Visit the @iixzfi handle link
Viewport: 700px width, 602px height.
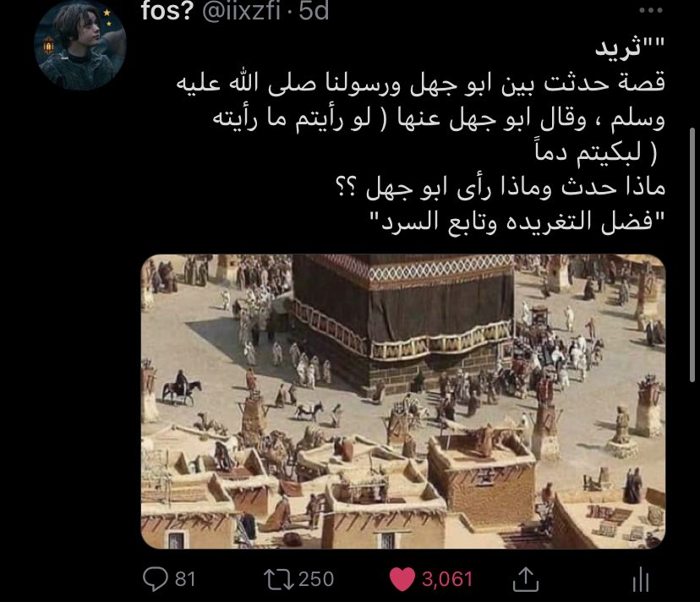[x=241, y=11]
